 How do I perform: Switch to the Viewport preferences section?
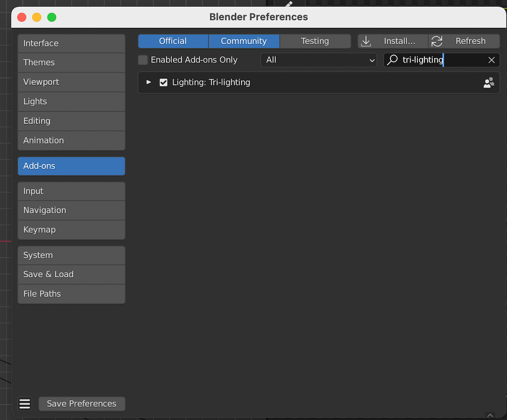pyautogui.click(x=71, y=82)
